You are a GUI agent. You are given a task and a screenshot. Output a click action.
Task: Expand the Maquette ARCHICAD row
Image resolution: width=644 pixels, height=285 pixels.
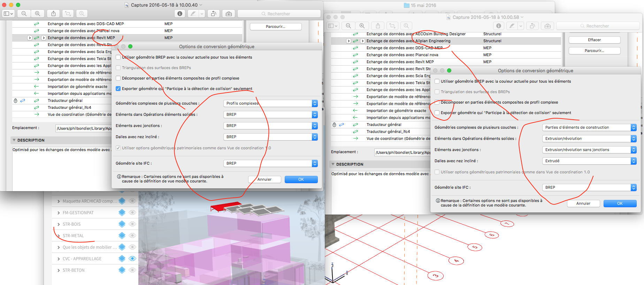59,201
